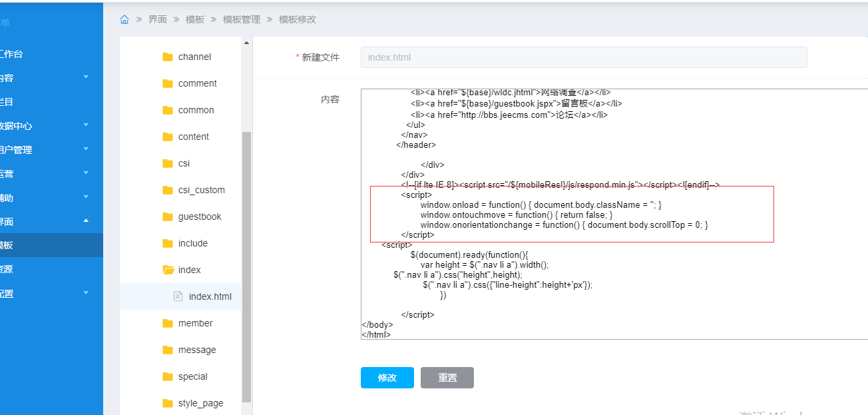
Task: Select the common tree row
Action: [180, 110]
